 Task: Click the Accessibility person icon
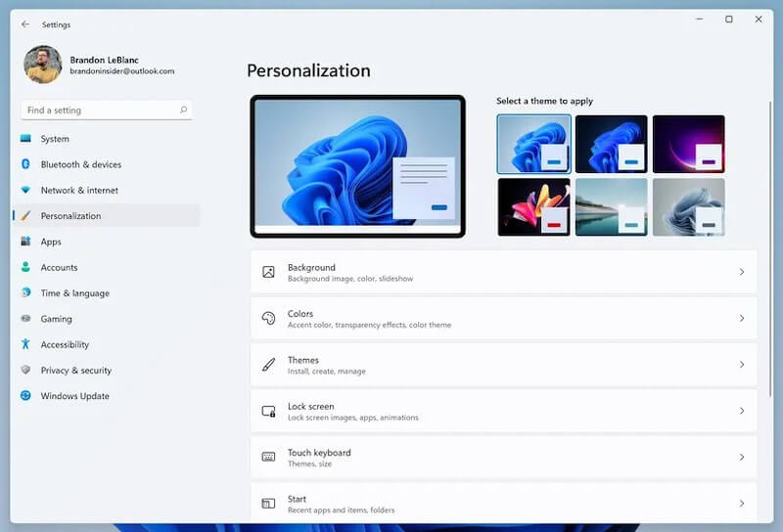(x=25, y=344)
